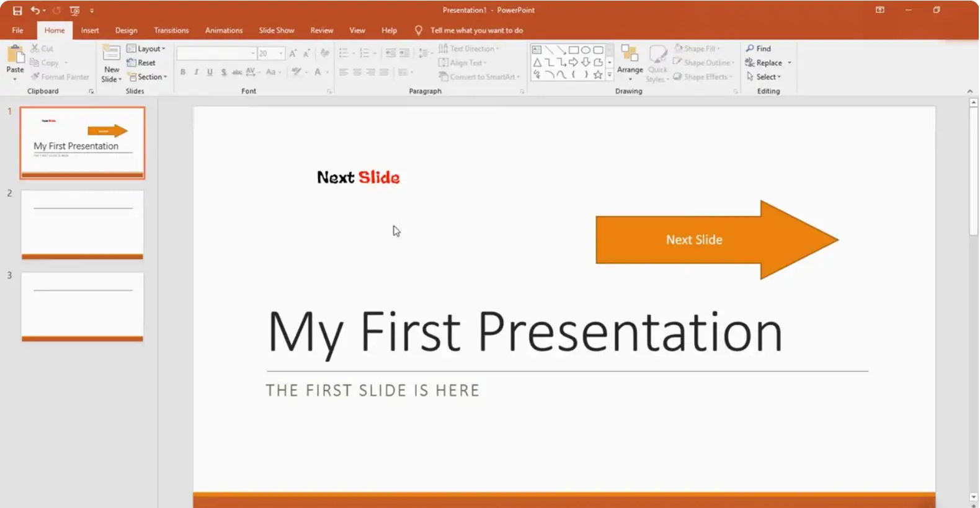Select the star shape in shapes gallery
The width and height of the screenshot is (980, 508).
click(598, 74)
